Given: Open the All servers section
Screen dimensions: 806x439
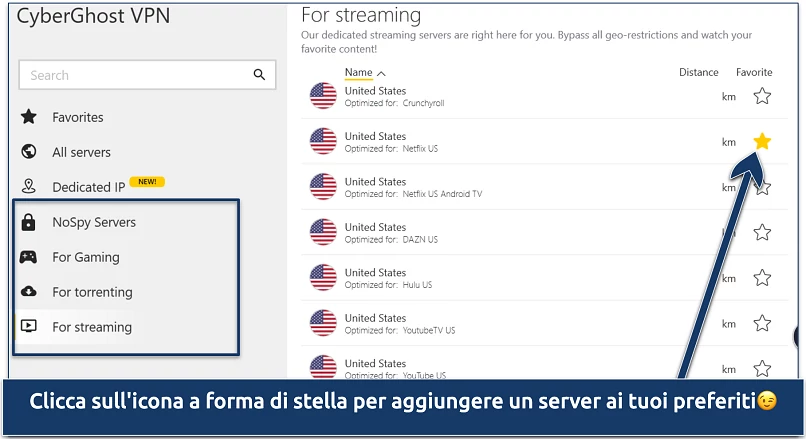Looking at the screenshot, I should (x=81, y=152).
